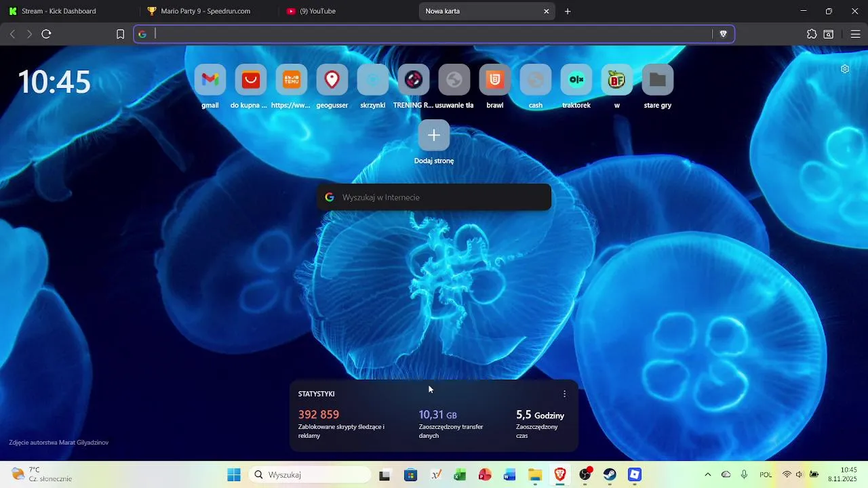Open the 'do kupna' AliExpress shortcut
Image resolution: width=868 pixels, height=488 pixels.
tap(251, 80)
